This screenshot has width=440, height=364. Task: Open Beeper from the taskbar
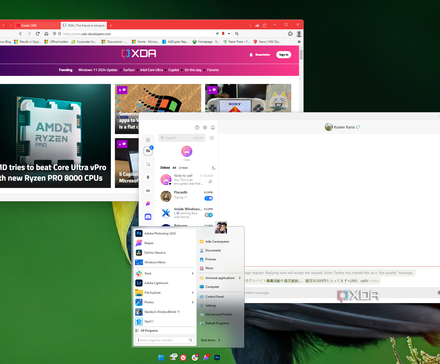[x=206, y=358]
